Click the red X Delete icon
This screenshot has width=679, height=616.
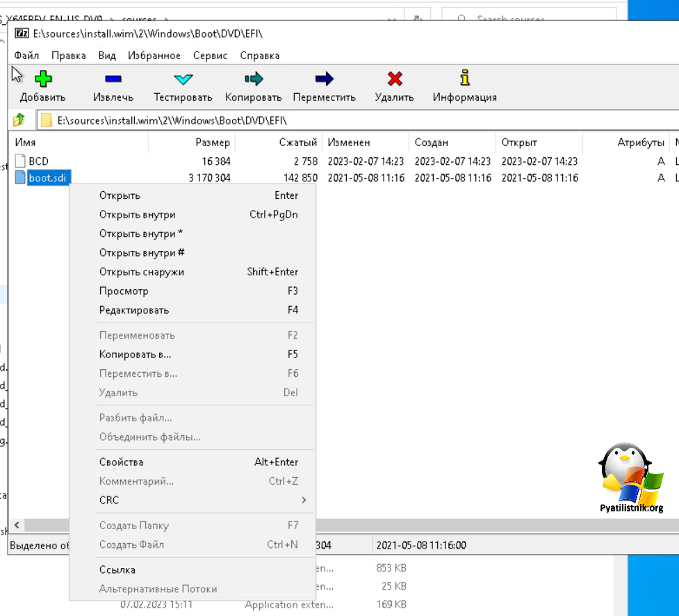395,79
